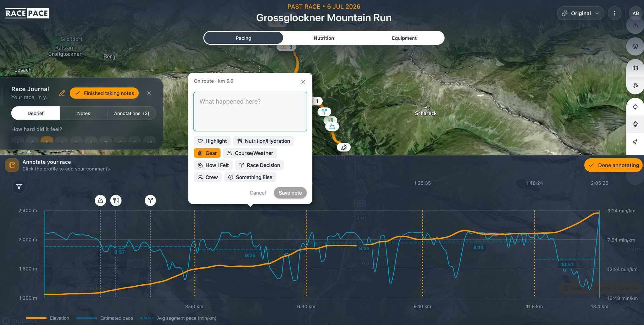The width and height of the screenshot is (644, 325).
Task: Click the Finished taking notes button
Action: pyautogui.click(x=104, y=93)
